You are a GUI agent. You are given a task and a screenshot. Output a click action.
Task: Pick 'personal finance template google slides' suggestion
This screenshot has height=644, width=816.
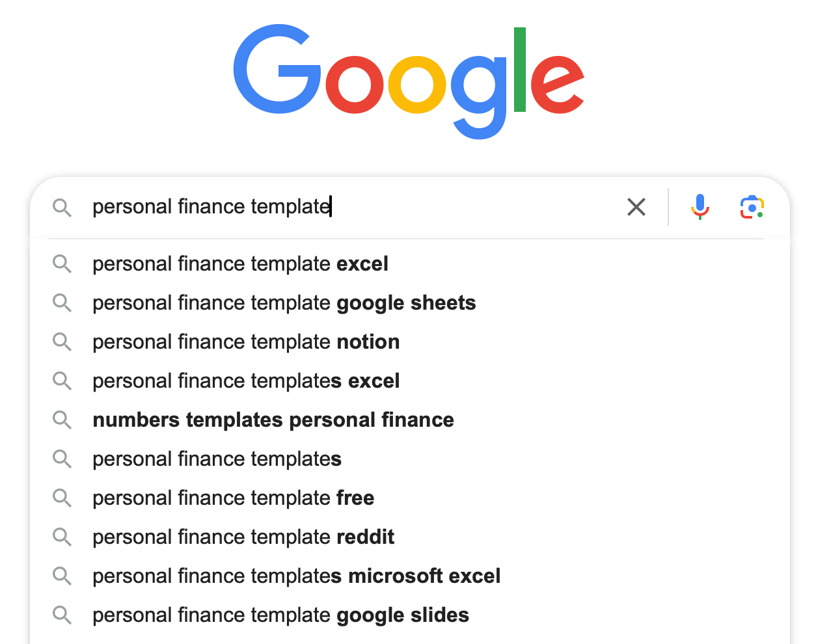coord(410,615)
